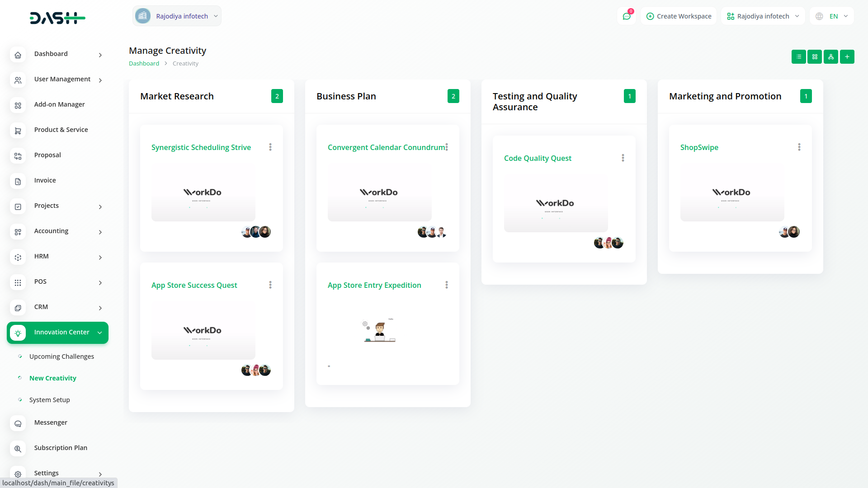Screen dimensions: 868x488
Task: Open System Setup submenu item
Action: click(50, 400)
